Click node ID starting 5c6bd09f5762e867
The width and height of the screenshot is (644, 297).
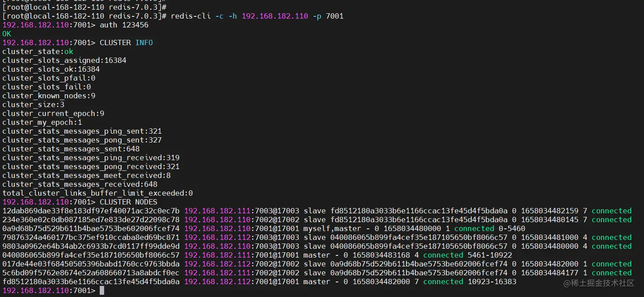point(91,273)
